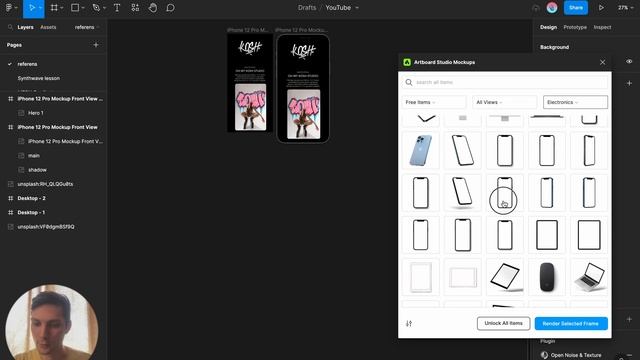640x360 pixels.
Task: Switch to the Assets tab
Action: 48,27
